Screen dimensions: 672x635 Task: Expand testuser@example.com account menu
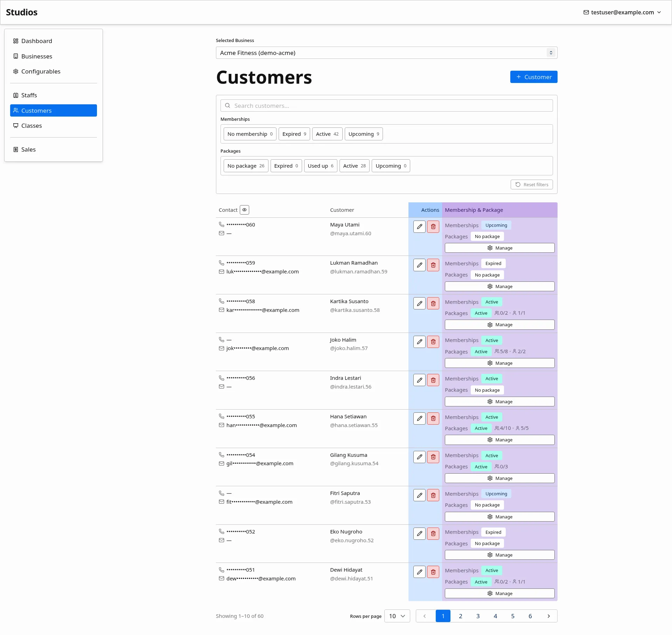coord(622,12)
